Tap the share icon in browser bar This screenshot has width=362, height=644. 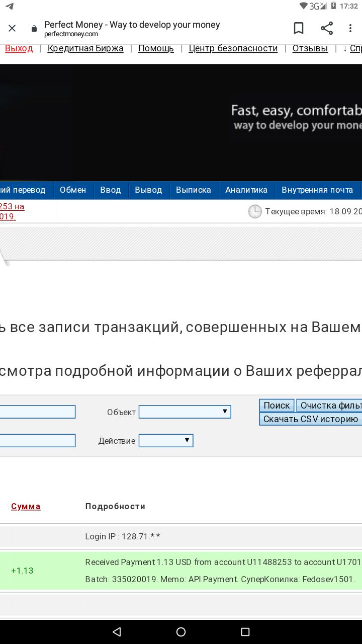point(327,28)
